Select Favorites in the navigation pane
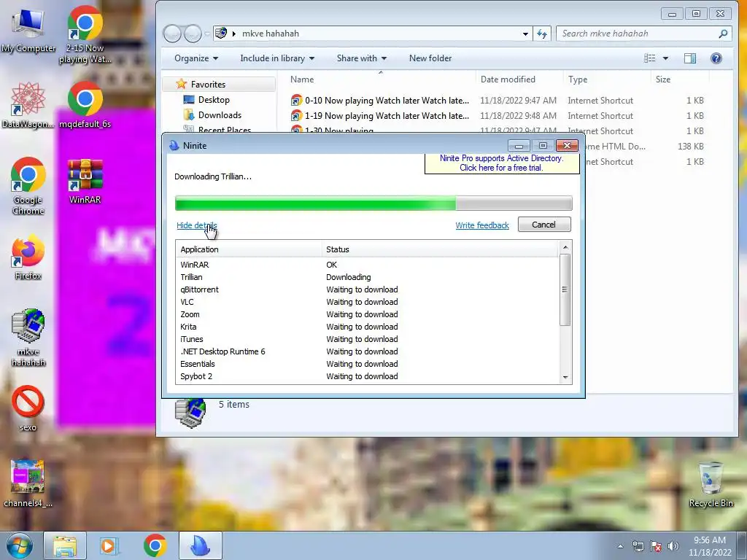 208,85
